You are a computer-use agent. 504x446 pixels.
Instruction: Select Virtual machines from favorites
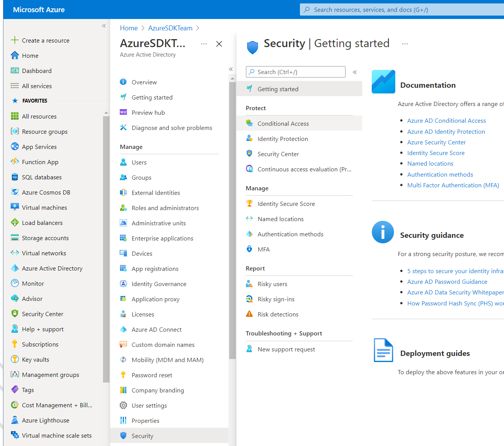43,207
